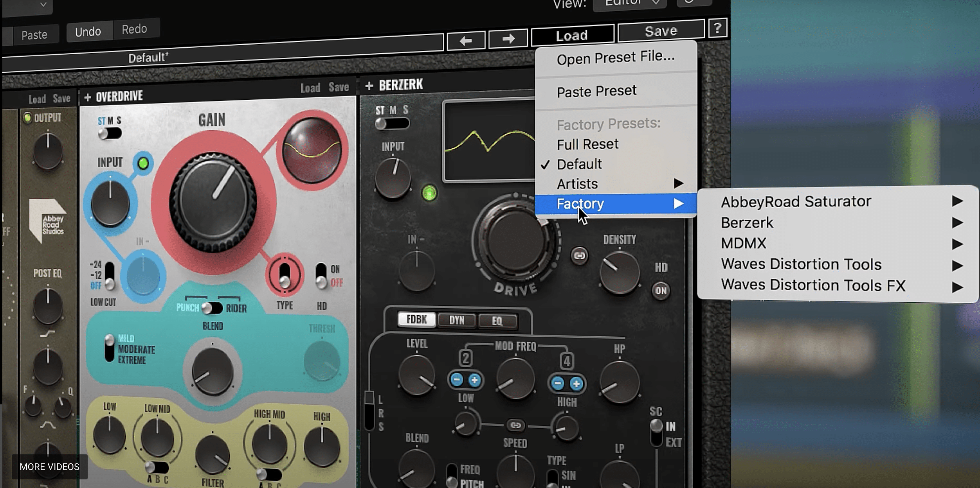Viewport: 980px width, 488px height.
Task: Click the OUTPUT knob in the left module
Action: pyautogui.click(x=48, y=151)
